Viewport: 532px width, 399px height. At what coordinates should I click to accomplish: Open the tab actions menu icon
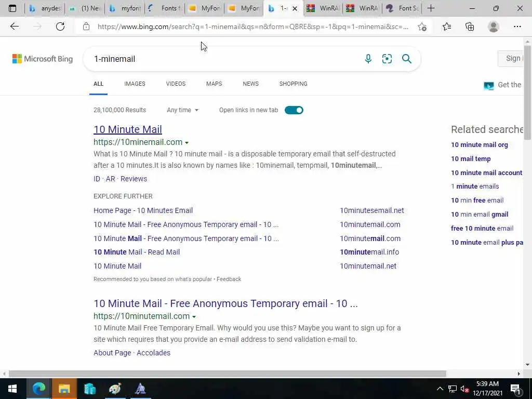pyautogui.click(x=12, y=8)
